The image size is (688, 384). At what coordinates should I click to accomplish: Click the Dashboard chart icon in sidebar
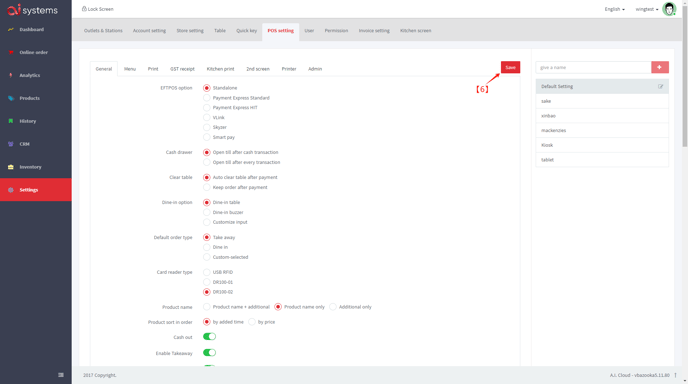pos(11,29)
